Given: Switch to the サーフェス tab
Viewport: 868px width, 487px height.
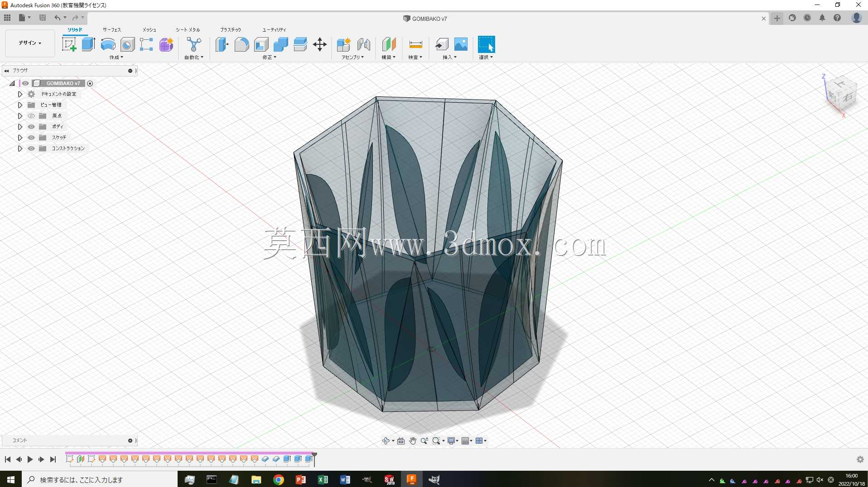Looking at the screenshot, I should [112, 30].
